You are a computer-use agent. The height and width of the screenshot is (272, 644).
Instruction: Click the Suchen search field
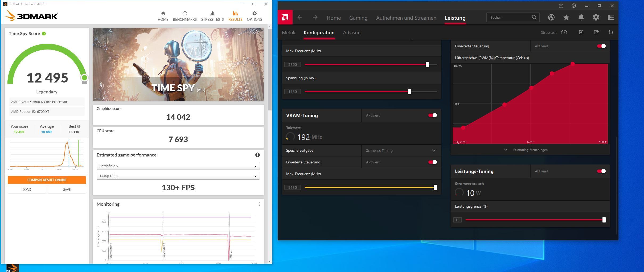click(x=513, y=17)
